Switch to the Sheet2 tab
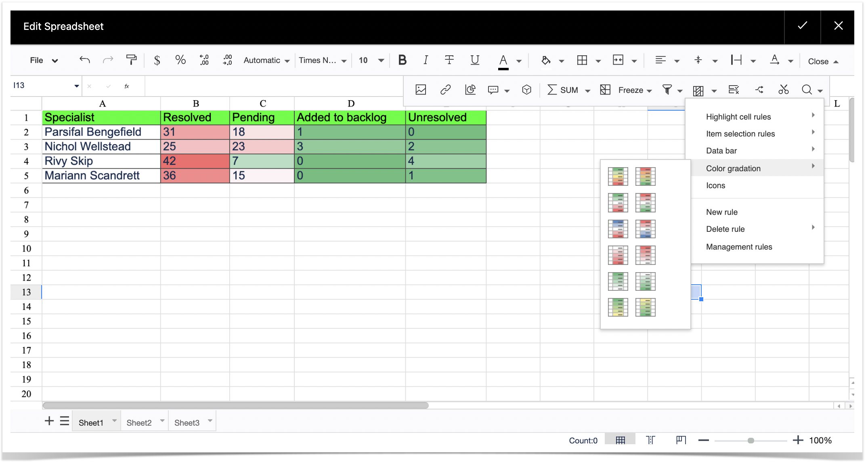This screenshot has height=464, width=868. [139, 422]
